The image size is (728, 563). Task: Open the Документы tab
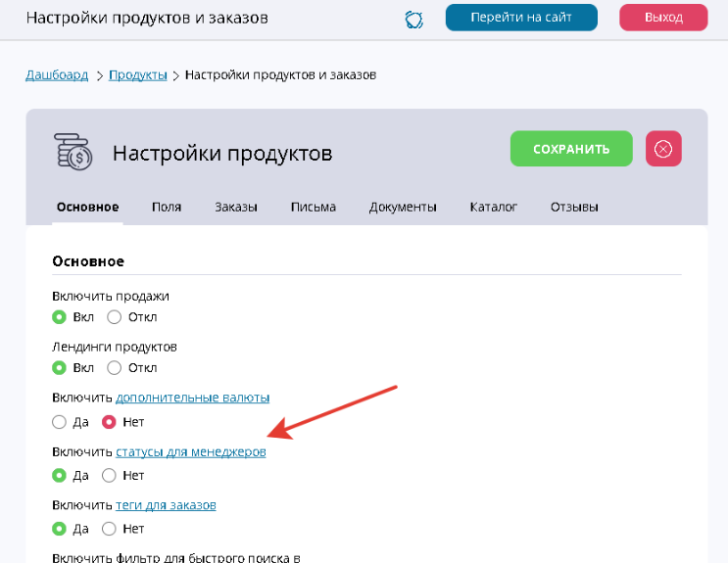click(x=403, y=207)
